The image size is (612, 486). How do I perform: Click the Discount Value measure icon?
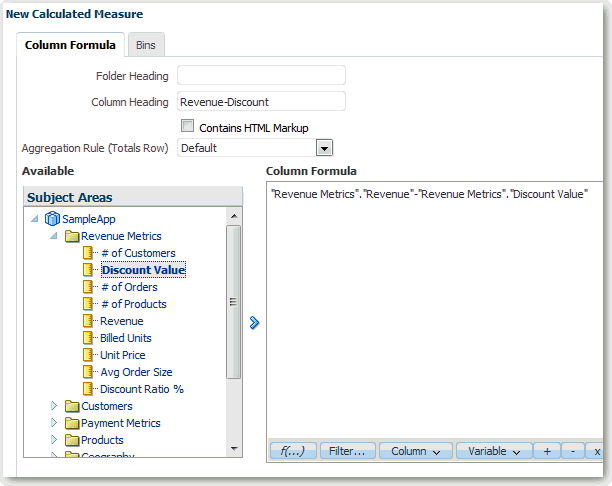88,270
